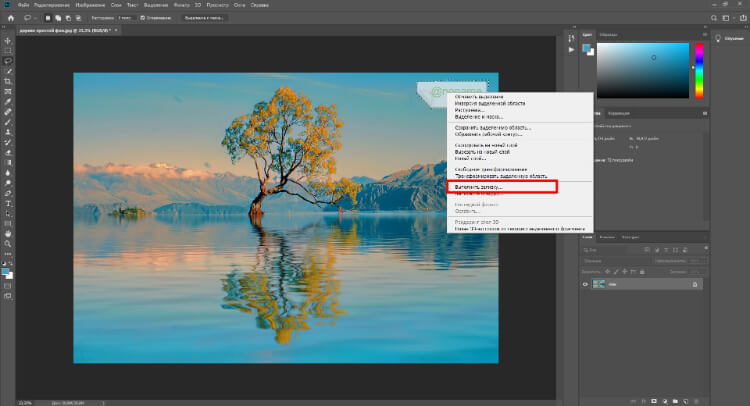Image resolution: width=750 pixels, height=406 pixels.
Task: Open the Фильтр menu
Action: tap(181, 5)
